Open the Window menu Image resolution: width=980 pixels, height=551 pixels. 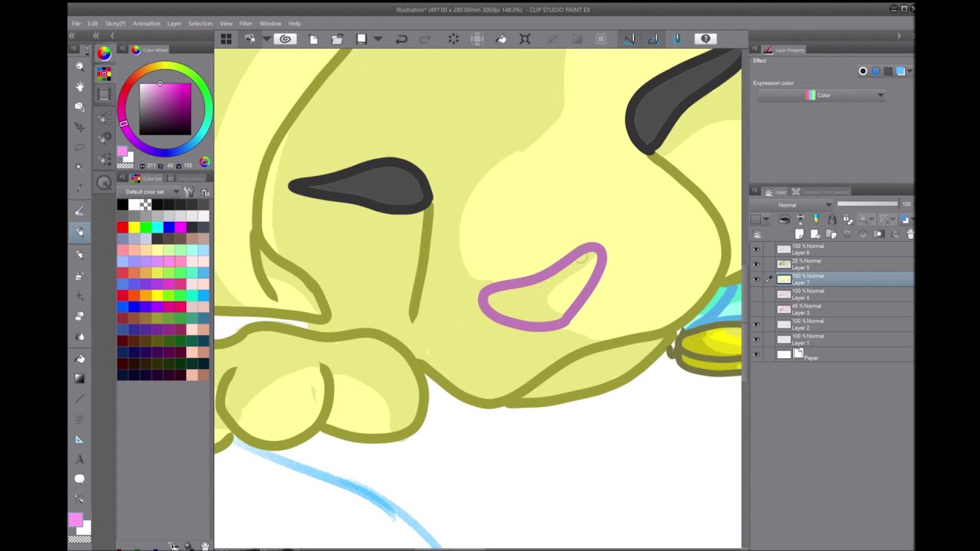270,23
